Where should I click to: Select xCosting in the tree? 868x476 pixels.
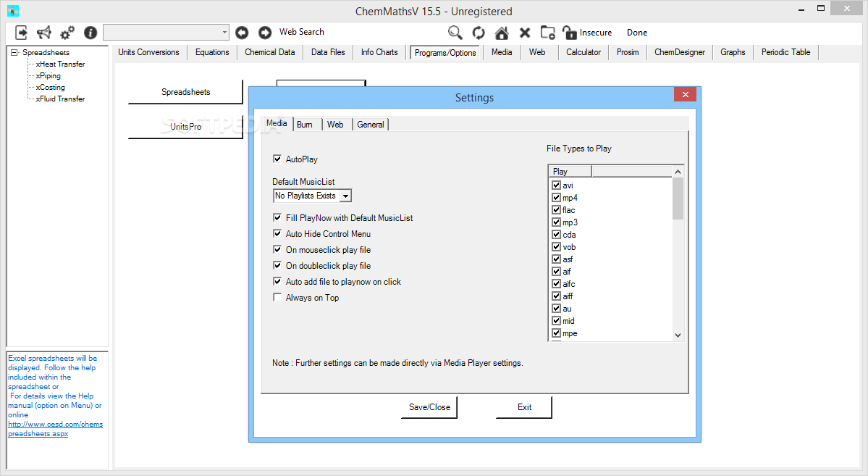pyautogui.click(x=51, y=88)
